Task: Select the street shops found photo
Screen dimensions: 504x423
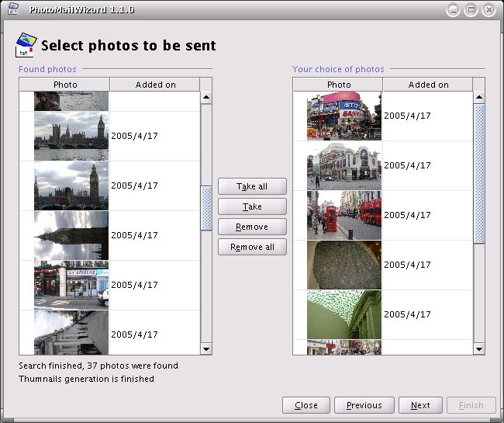Action: click(71, 285)
